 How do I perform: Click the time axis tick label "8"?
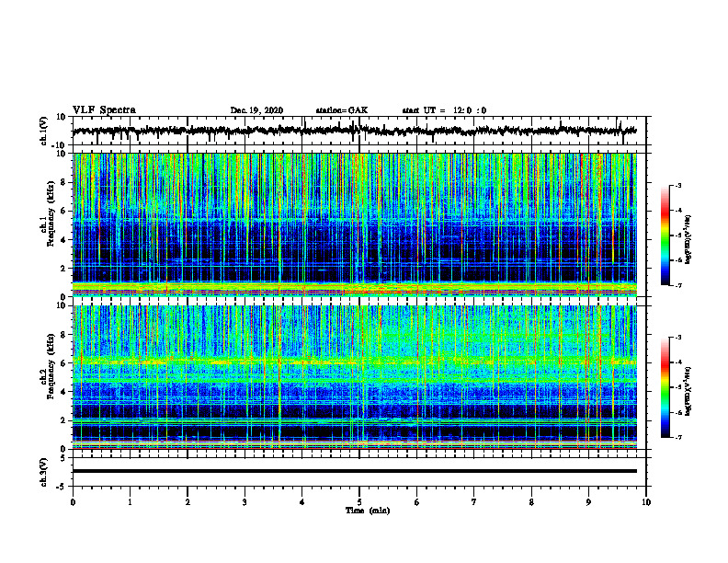[531, 502]
